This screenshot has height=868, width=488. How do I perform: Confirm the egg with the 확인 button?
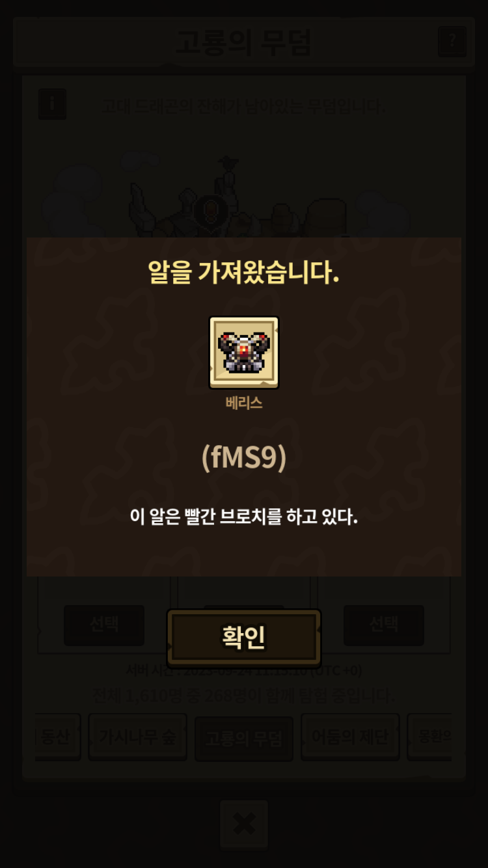click(244, 637)
